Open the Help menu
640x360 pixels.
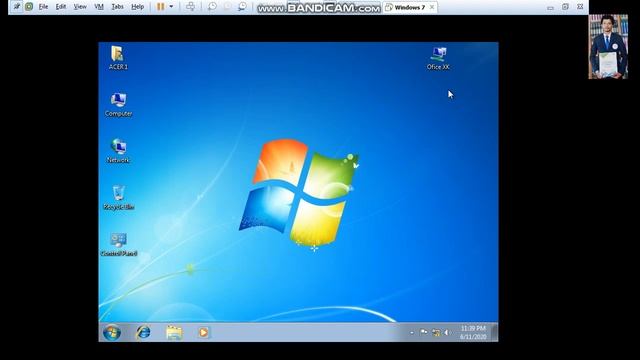138,7
